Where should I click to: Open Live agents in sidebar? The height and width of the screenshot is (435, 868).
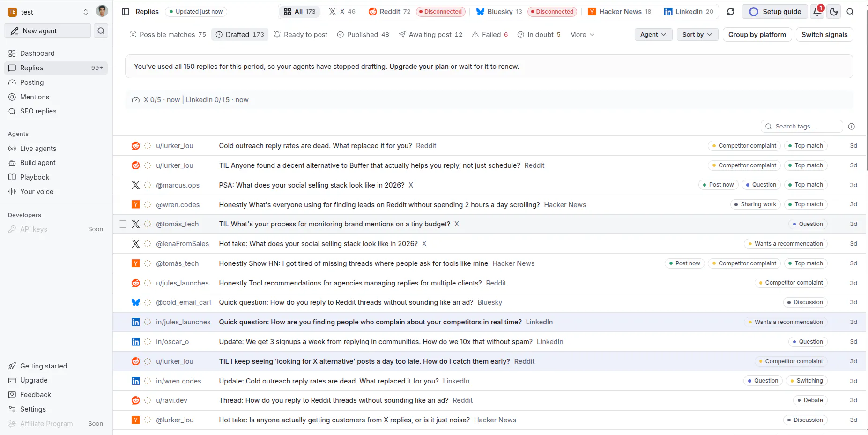[x=56, y=149]
